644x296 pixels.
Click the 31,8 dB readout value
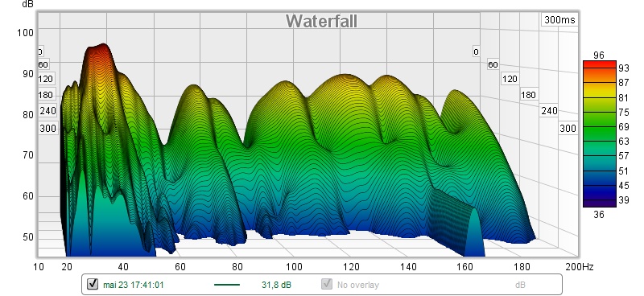(276, 285)
